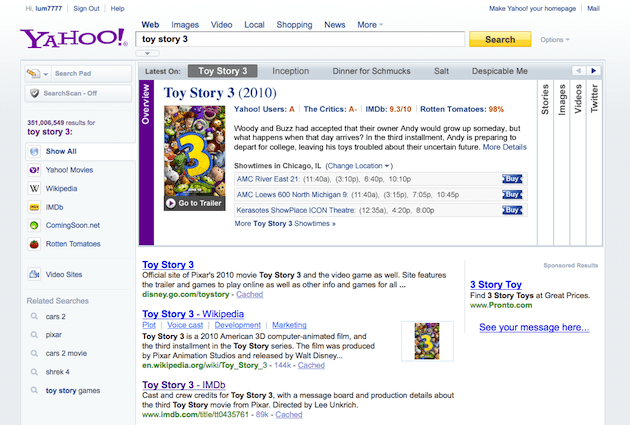
Task: Select Show All results filter
Action: [x=62, y=151]
